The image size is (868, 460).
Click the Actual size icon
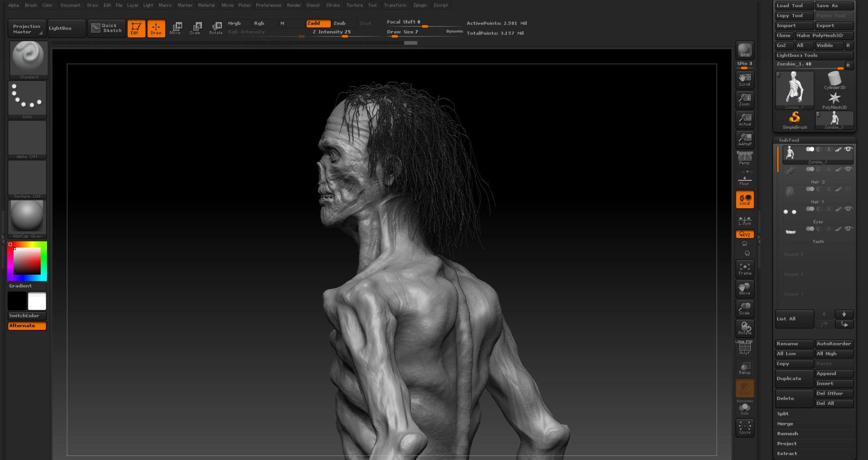744,120
